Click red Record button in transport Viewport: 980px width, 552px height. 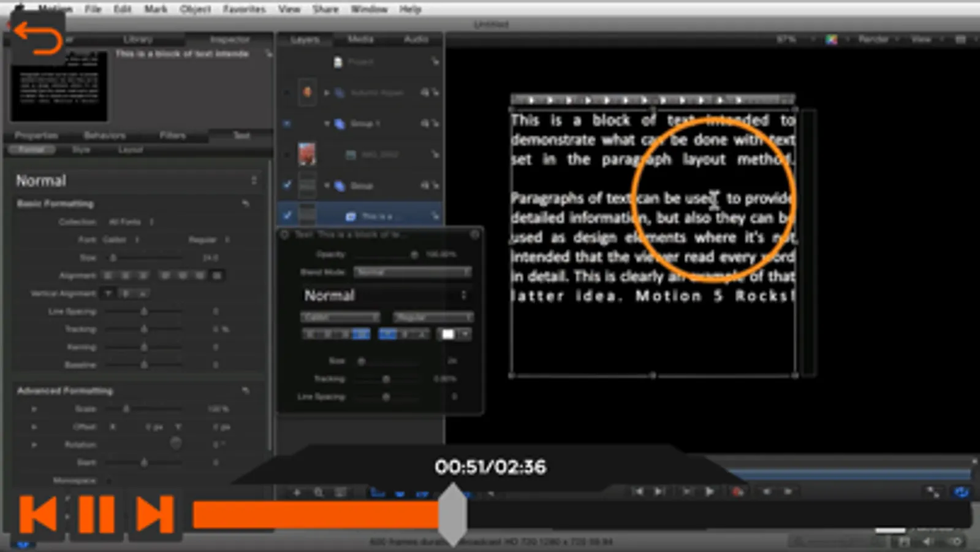(x=738, y=491)
